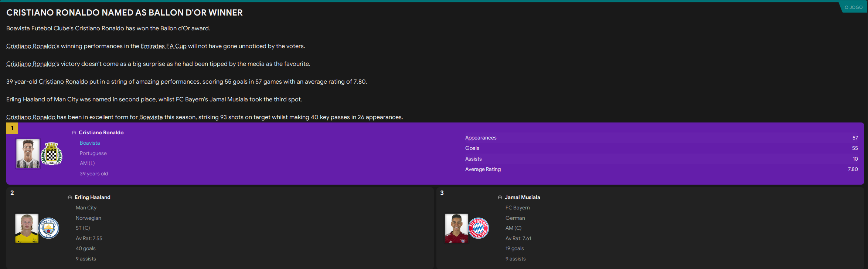View Cristiano Ronaldo's portrait photo
The image size is (868, 269).
coord(28,154)
